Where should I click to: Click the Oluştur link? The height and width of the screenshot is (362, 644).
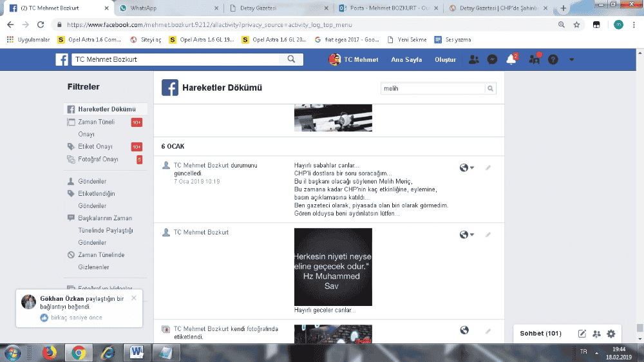click(x=445, y=59)
